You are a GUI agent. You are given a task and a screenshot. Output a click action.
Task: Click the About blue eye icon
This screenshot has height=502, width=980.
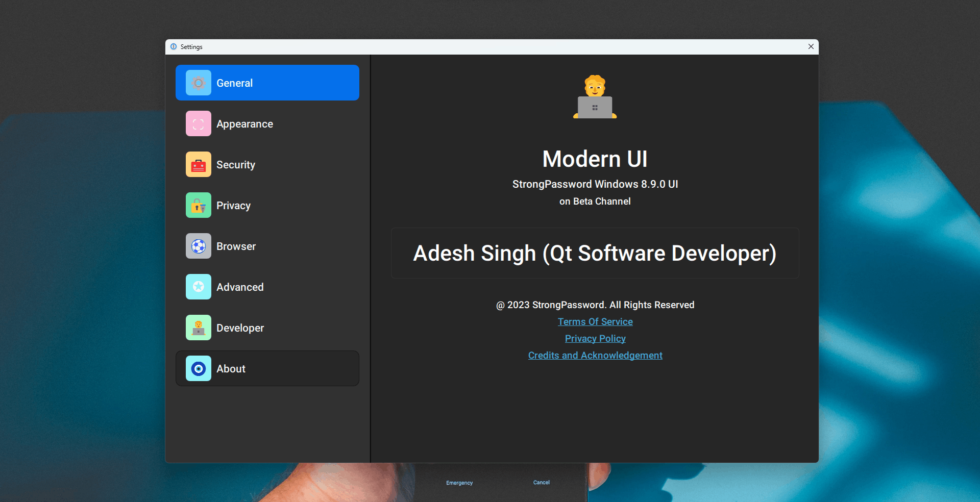pyautogui.click(x=199, y=368)
